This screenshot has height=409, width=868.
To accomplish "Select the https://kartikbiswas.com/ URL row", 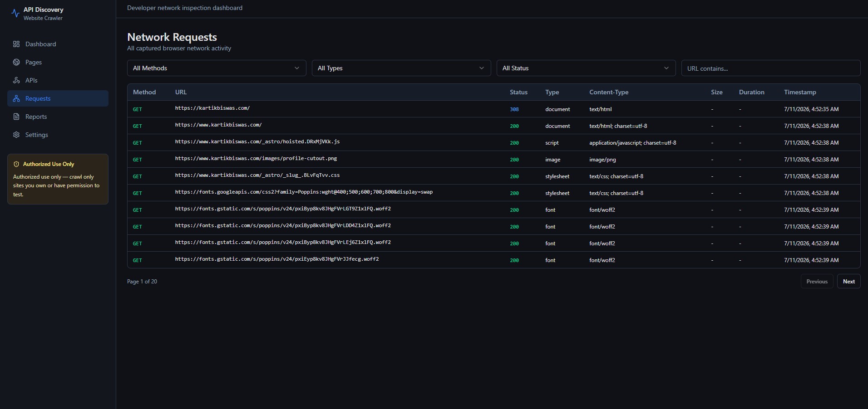I will [x=212, y=108].
